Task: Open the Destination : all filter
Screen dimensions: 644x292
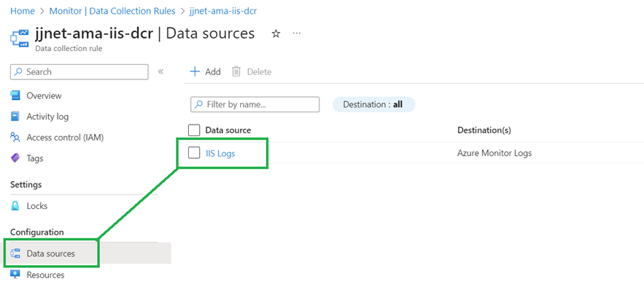Action: coord(373,105)
